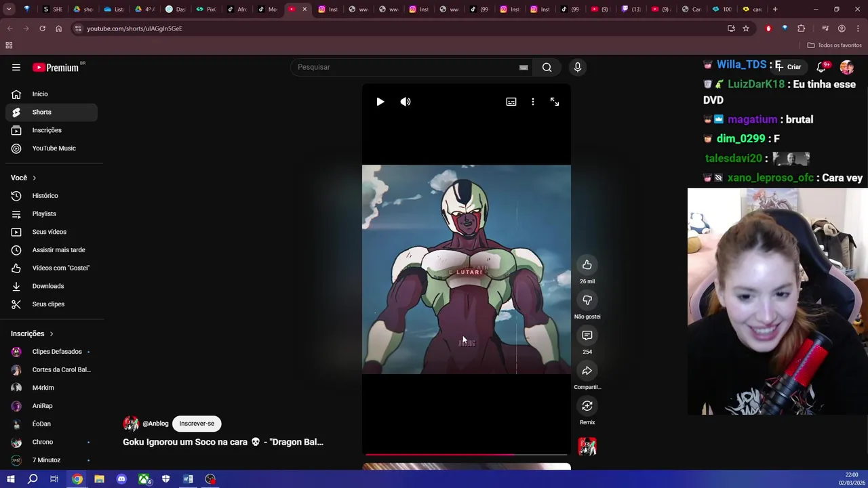Open the Short's three-dot options menu
Image resolution: width=868 pixels, height=488 pixels.
(x=533, y=102)
